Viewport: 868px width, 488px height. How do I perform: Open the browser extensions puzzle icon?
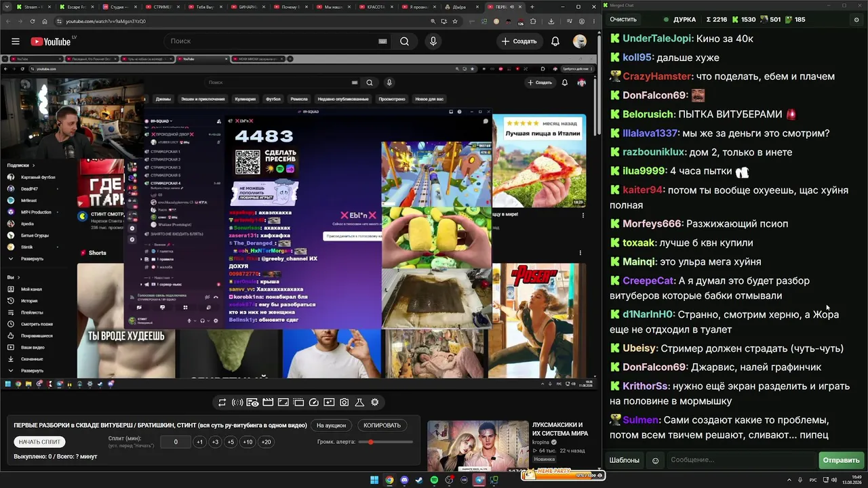pos(533,21)
